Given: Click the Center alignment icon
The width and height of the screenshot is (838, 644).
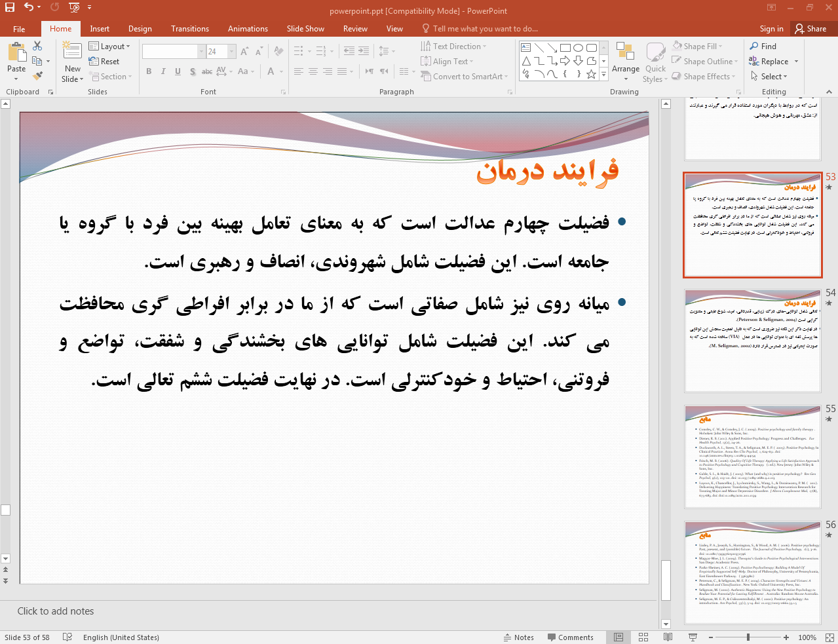Looking at the screenshot, I should 313,71.
